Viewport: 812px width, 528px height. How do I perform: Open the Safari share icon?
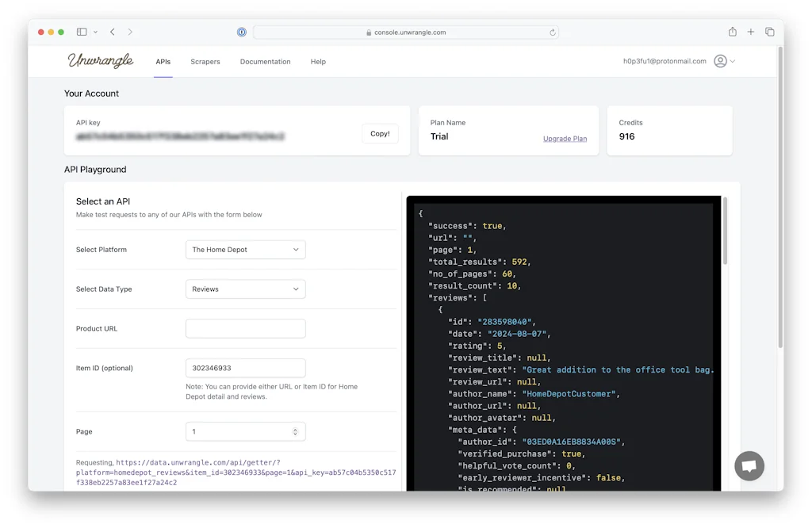tap(732, 32)
